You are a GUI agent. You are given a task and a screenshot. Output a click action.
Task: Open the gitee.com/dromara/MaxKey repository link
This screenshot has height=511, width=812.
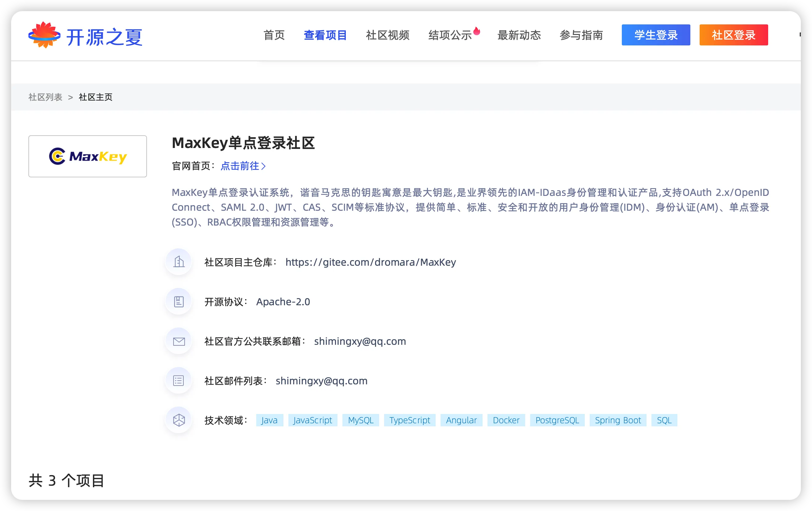pos(370,262)
